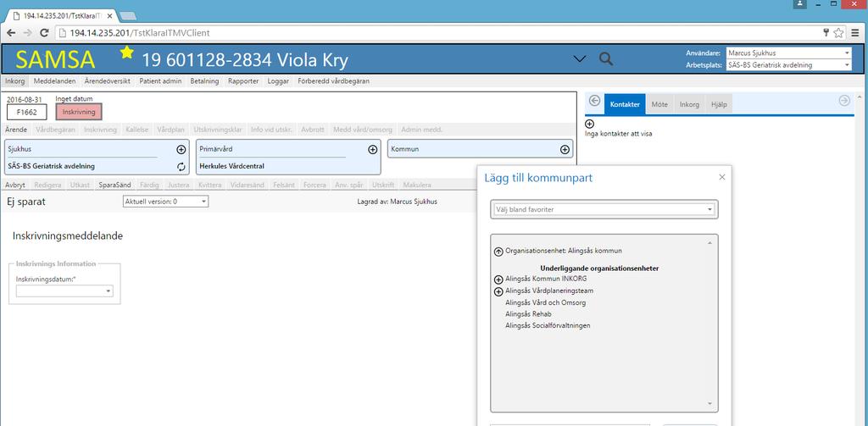Select the Ärende tab
The width and height of the screenshot is (868, 426).
[x=16, y=130]
